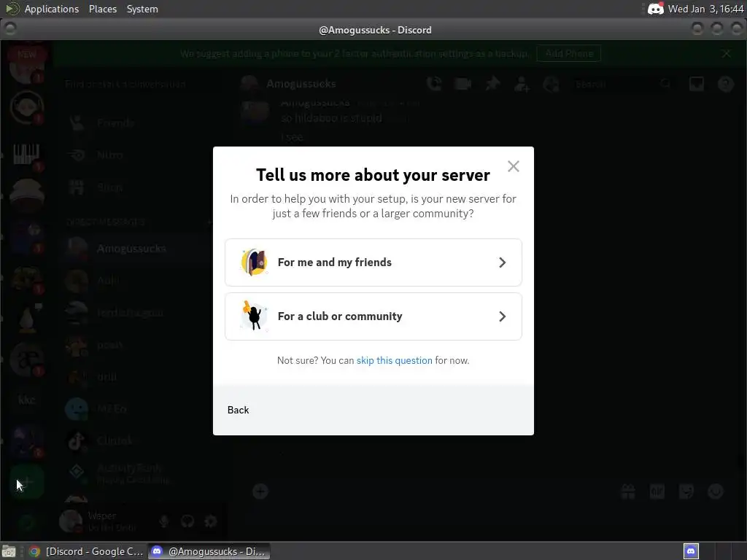
Task: Go Back in the server setup dialog
Action: 239,410
